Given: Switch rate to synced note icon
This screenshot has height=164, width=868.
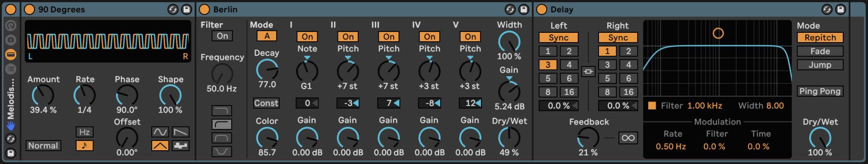Looking at the screenshot, I should (x=84, y=145).
